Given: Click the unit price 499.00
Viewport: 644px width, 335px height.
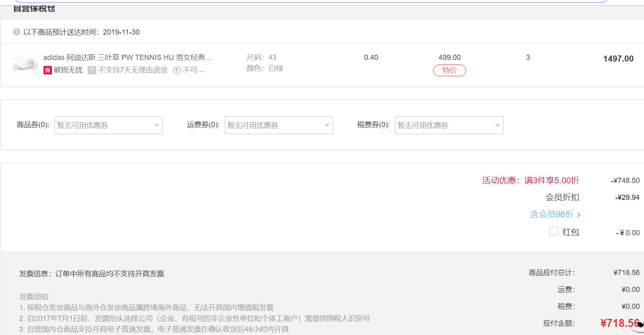Looking at the screenshot, I should (x=450, y=58).
